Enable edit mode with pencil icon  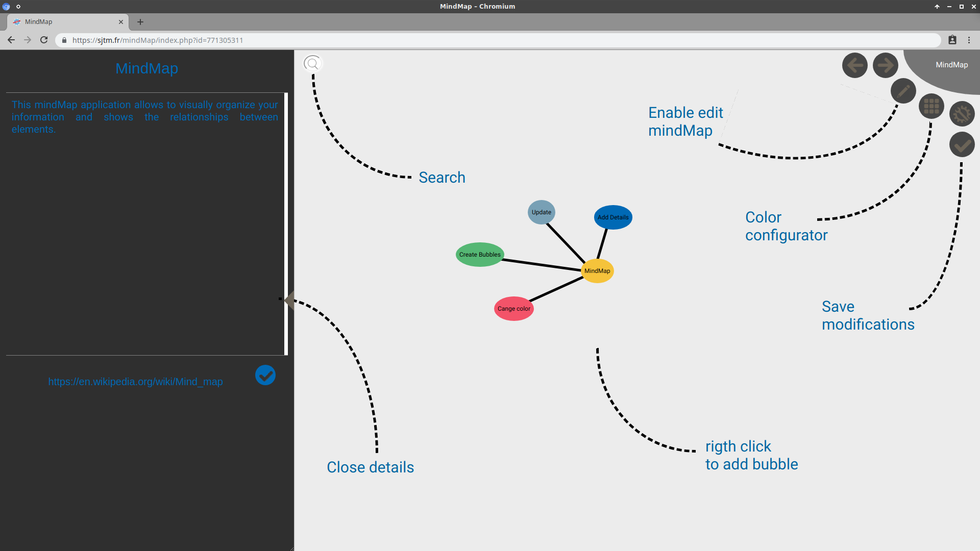coord(903,91)
